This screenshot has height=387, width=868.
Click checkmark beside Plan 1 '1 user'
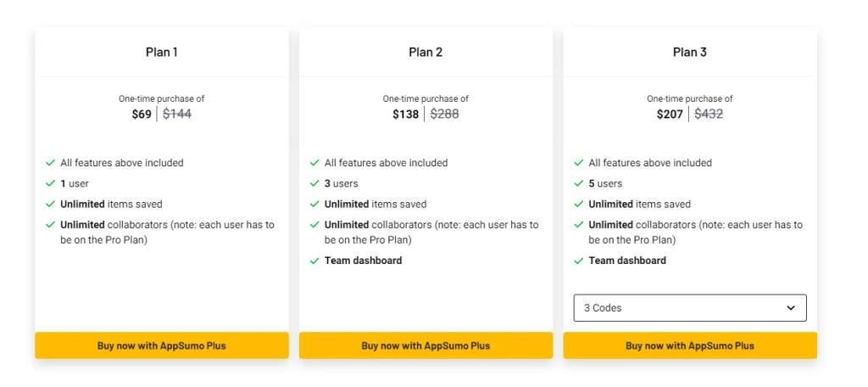pos(51,183)
